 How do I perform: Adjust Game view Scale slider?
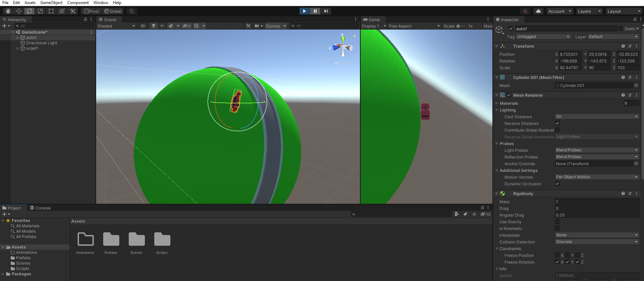click(x=461, y=26)
